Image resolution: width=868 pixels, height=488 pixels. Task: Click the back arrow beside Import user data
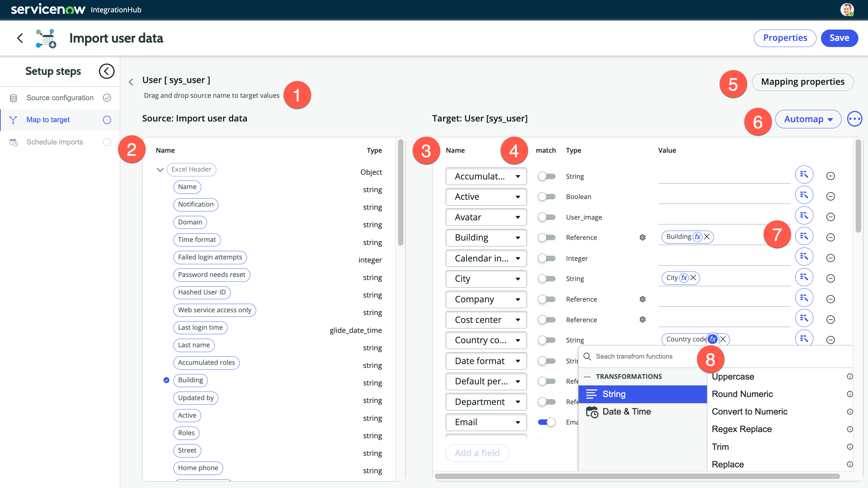(x=20, y=38)
